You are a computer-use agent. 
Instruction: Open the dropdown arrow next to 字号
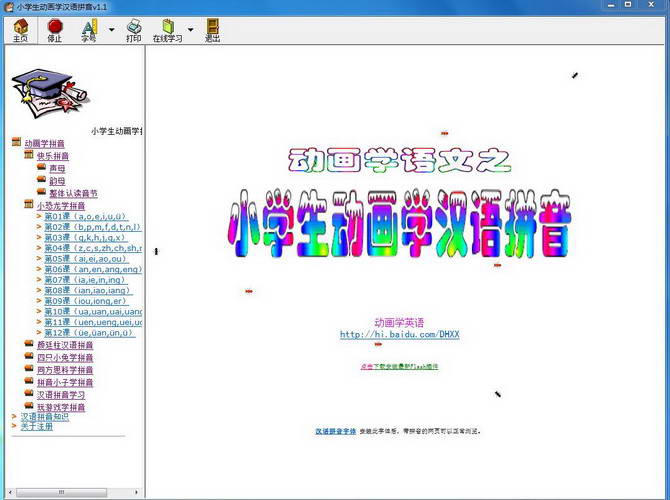click(111, 31)
